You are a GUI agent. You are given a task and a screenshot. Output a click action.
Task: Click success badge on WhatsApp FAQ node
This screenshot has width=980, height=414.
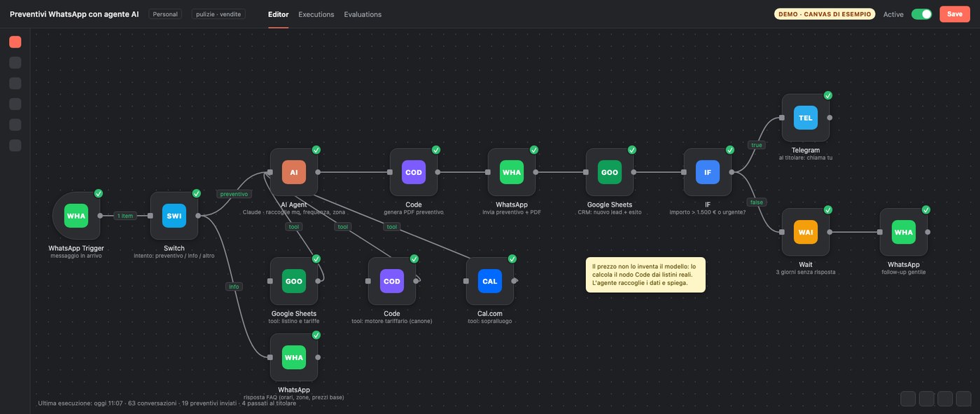(316, 335)
